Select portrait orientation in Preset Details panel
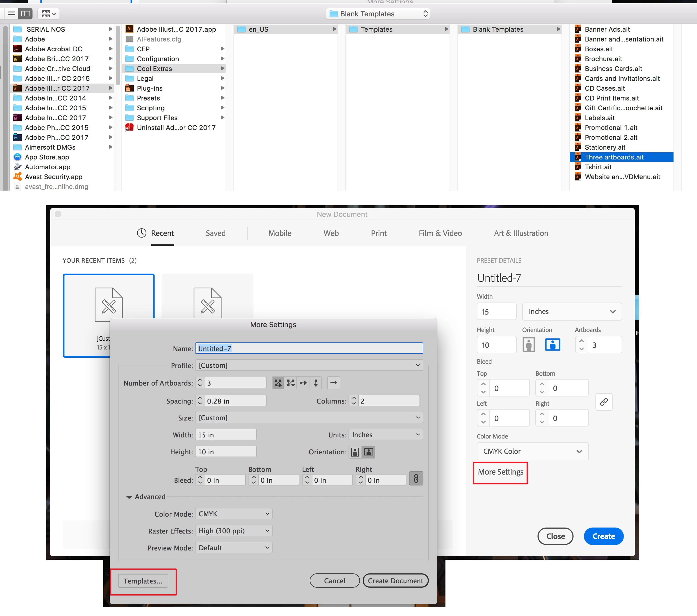697x616 pixels. click(x=528, y=345)
